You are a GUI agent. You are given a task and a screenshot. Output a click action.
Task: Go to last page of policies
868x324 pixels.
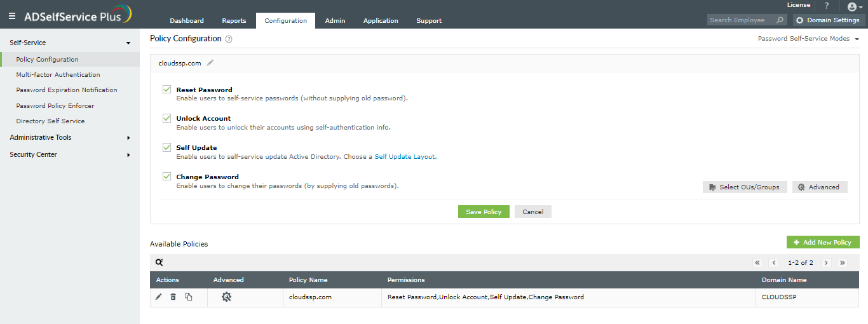coord(843,262)
